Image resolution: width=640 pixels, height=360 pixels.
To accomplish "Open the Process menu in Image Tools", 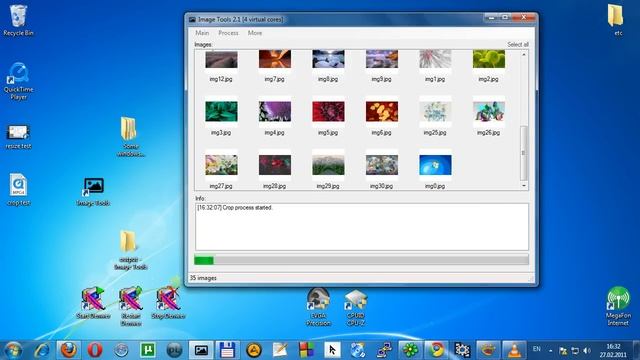I will [228, 33].
